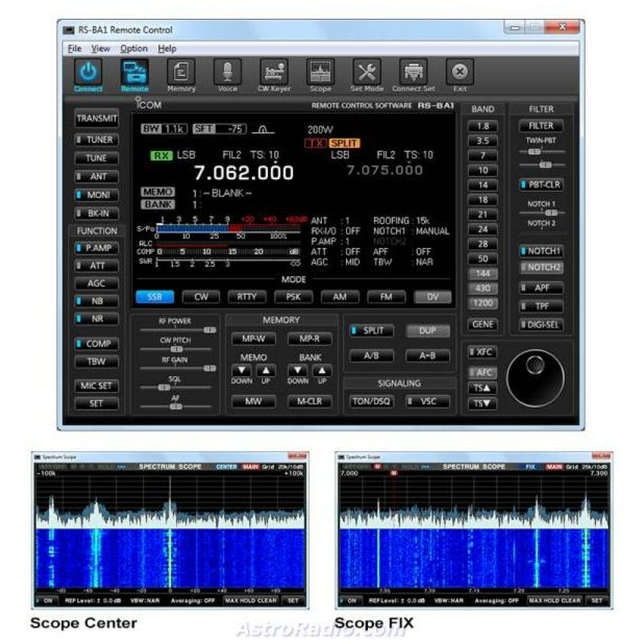Toggle the COMP compressor button

pyautogui.click(x=96, y=344)
